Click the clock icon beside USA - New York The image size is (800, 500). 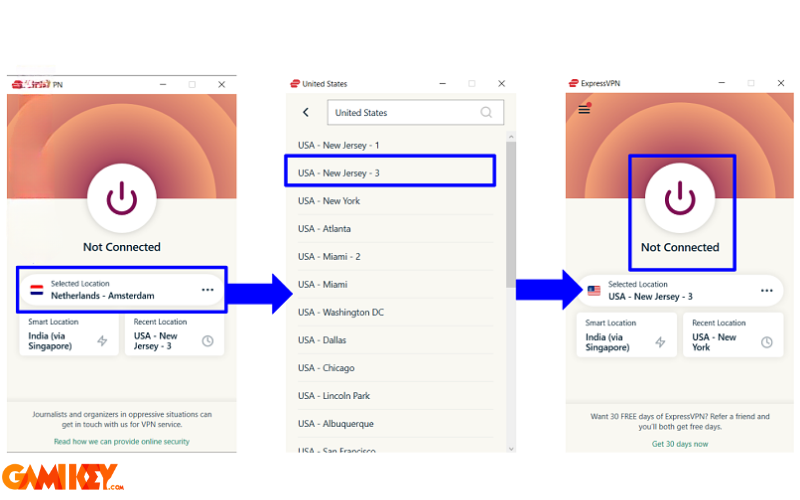click(766, 341)
